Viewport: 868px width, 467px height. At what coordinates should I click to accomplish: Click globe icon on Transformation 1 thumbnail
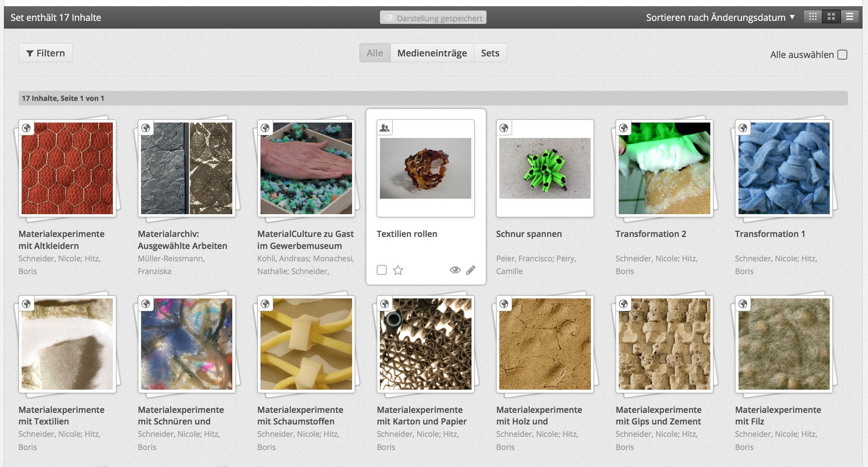coord(743,128)
